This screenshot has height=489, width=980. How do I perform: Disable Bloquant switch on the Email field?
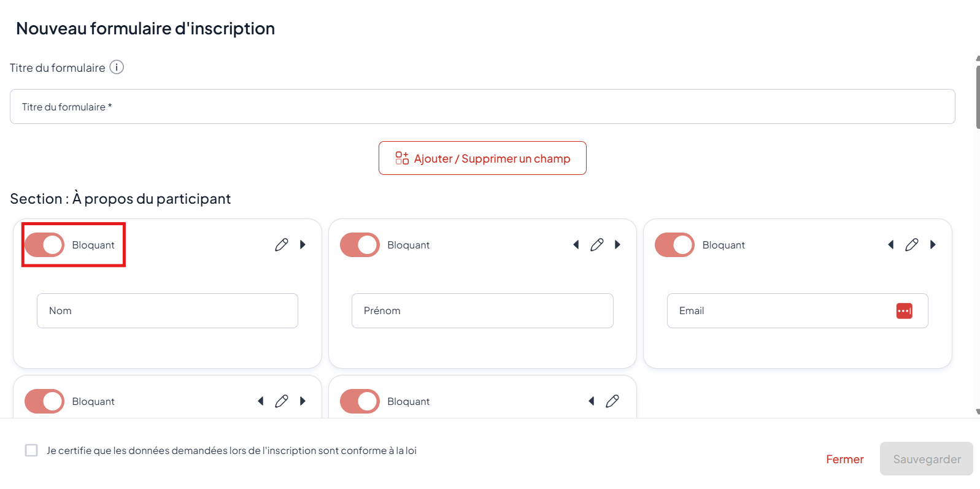coord(674,245)
